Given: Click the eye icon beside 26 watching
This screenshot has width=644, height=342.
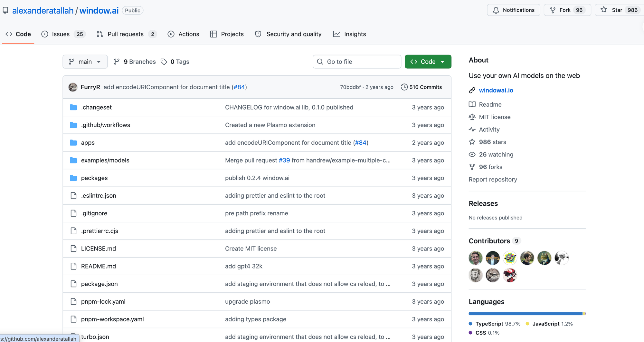Looking at the screenshot, I should click(x=472, y=154).
